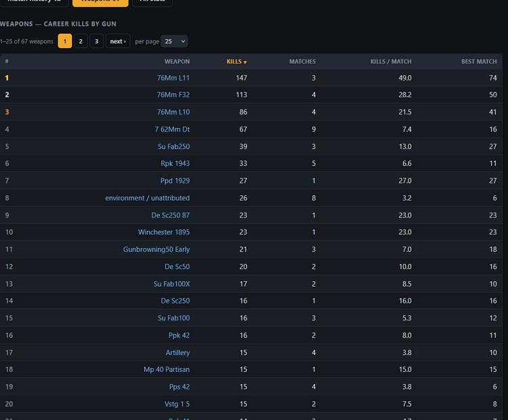The height and width of the screenshot is (420, 508).
Task: Open the Vstg 1 5 weapon link
Action: [x=177, y=404]
